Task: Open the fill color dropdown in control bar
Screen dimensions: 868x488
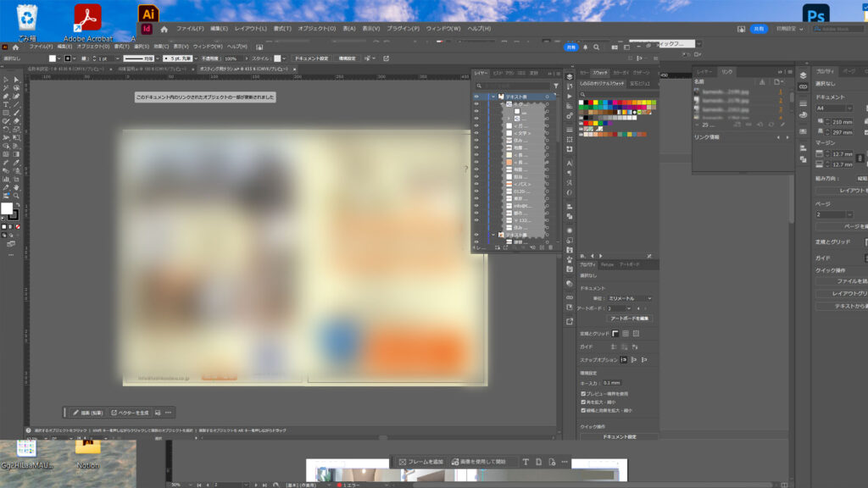Action: 61,58
